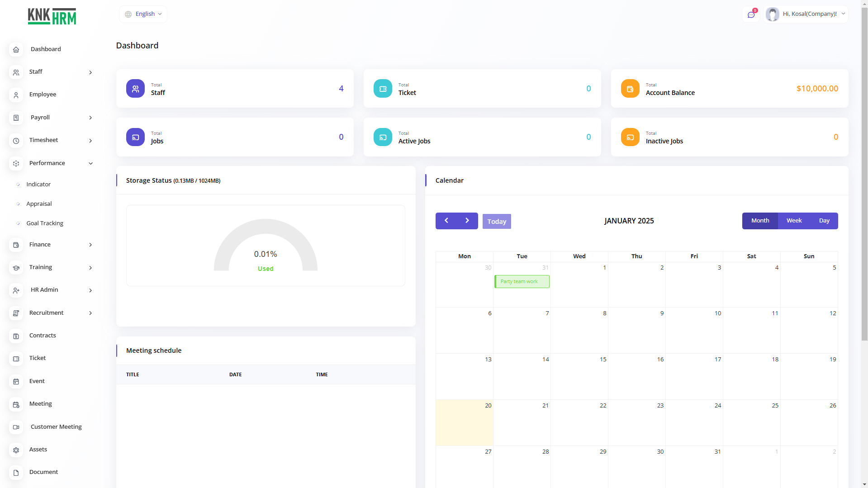This screenshot has height=488, width=868.
Task: Click the Event calendar sidebar icon
Action: tap(16, 381)
